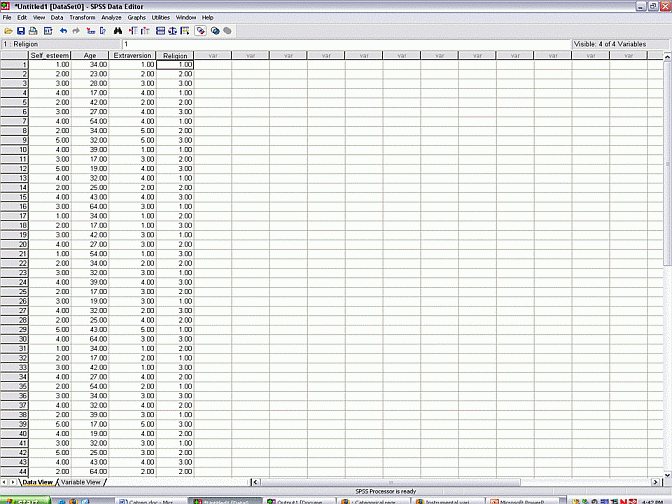Click the horizontal scrollbar right arrow
This screenshot has width=672, height=504.
655,482
